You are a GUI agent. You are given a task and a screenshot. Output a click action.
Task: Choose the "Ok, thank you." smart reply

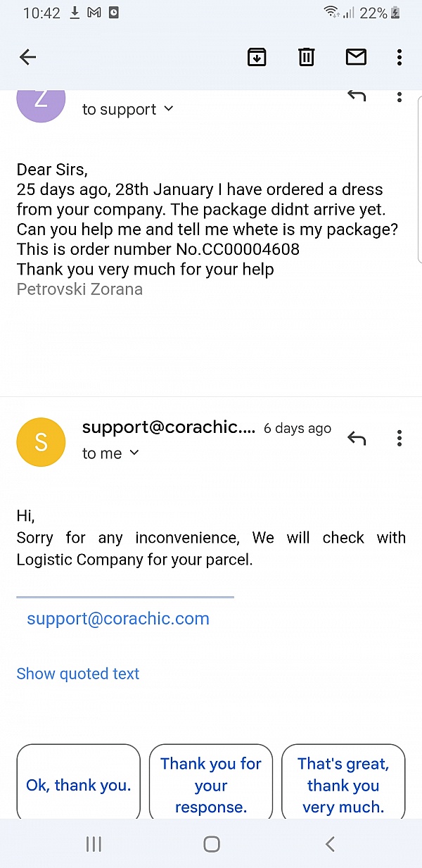(x=79, y=785)
